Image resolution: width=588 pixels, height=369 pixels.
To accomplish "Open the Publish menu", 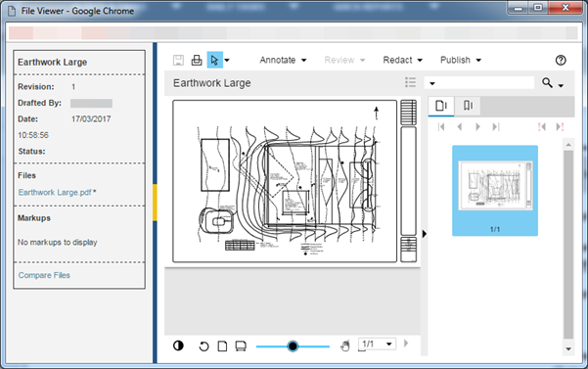I will pyautogui.click(x=461, y=60).
